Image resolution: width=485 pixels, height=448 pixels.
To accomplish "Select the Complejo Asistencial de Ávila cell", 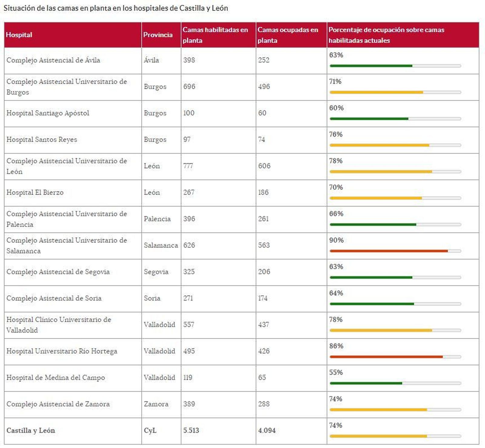I will 53,60.
